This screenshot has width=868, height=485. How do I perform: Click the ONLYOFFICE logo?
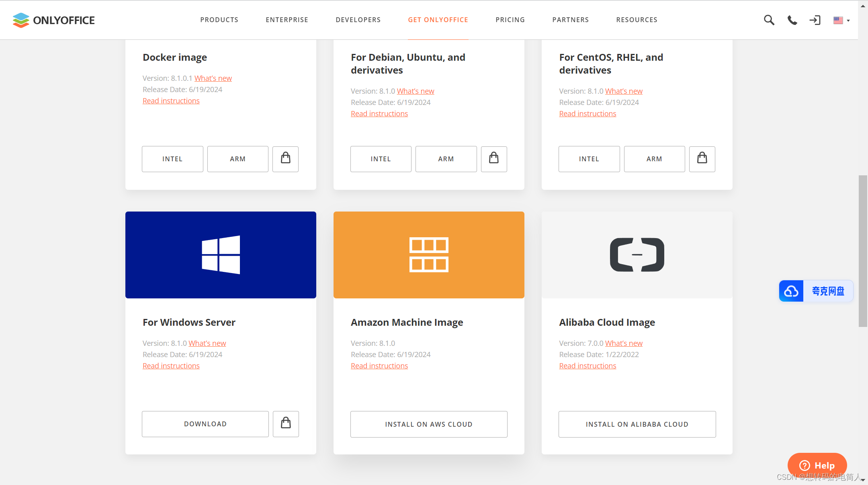click(x=54, y=20)
